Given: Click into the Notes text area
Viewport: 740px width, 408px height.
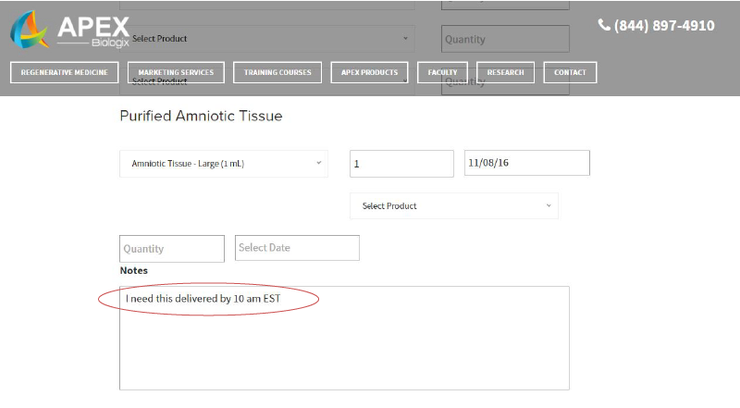Looking at the screenshot, I should [345, 338].
